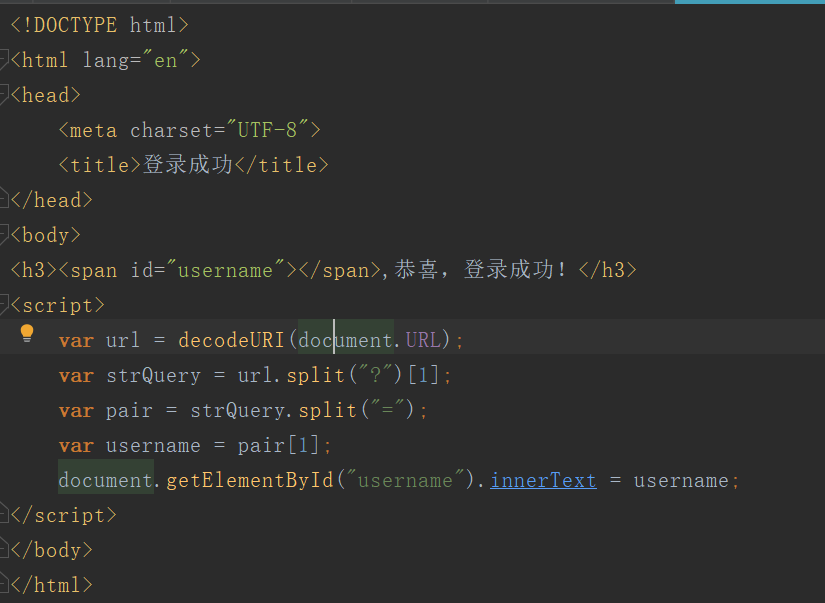This screenshot has height=603, width=825.
Task: Click the title text 登录成功
Action: tap(188, 165)
